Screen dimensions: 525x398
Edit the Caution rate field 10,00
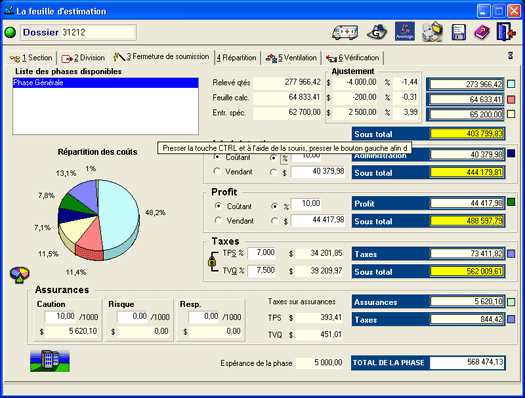click(x=60, y=317)
